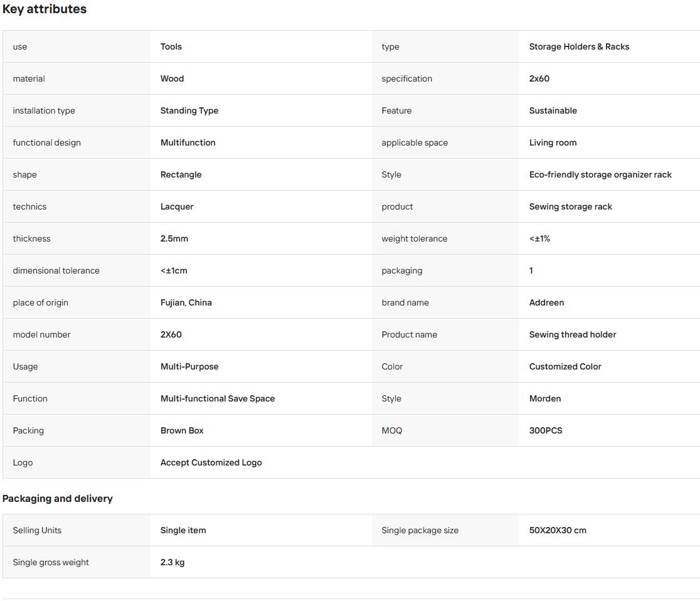Click the Key attributes heading
This screenshot has width=700, height=601.
pos(44,9)
